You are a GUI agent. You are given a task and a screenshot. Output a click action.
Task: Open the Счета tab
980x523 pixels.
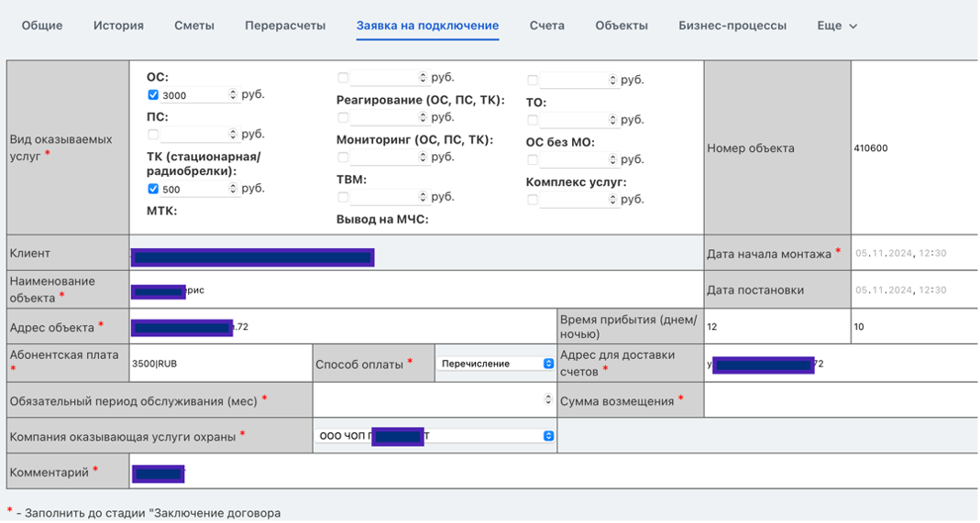pos(546,26)
